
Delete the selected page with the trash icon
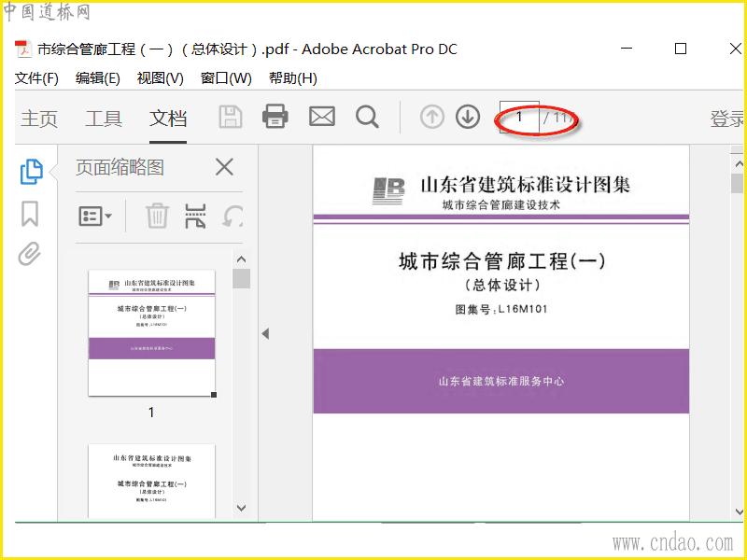tap(157, 217)
